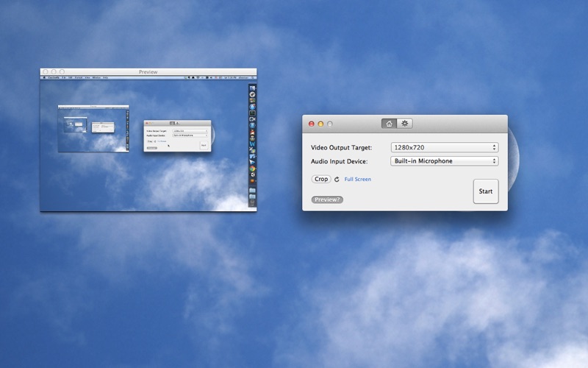Close the recorder window with red button
The image size is (588, 368).
(x=311, y=124)
